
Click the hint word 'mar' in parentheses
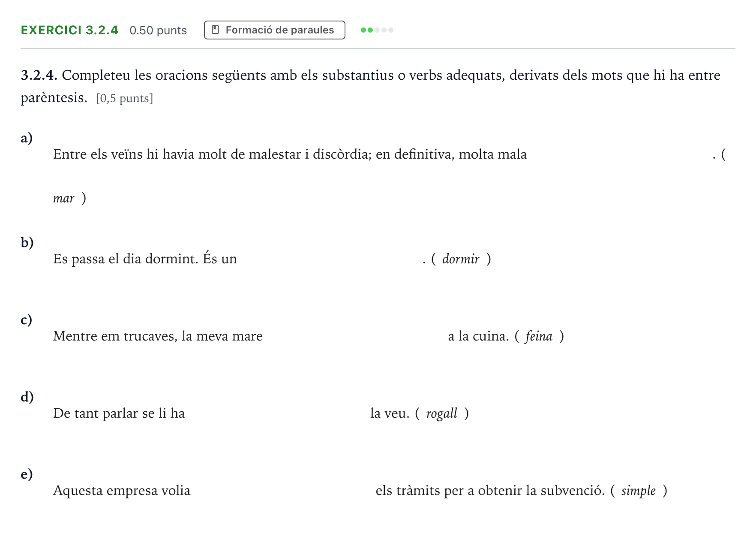pos(63,199)
